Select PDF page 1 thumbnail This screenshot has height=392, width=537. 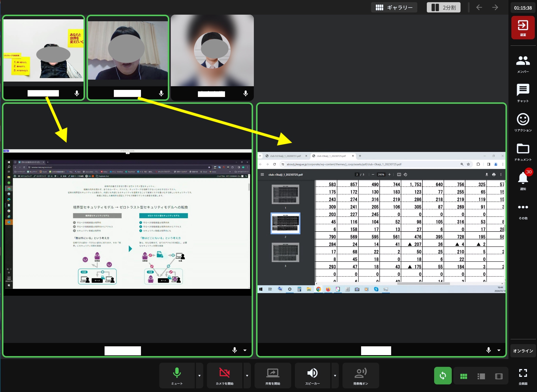pyautogui.click(x=285, y=194)
